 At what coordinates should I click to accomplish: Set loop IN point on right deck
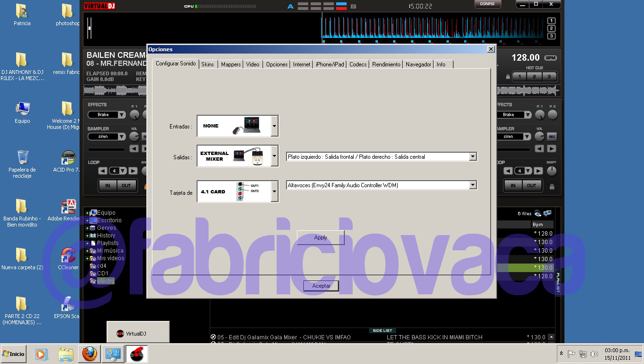coord(513,185)
